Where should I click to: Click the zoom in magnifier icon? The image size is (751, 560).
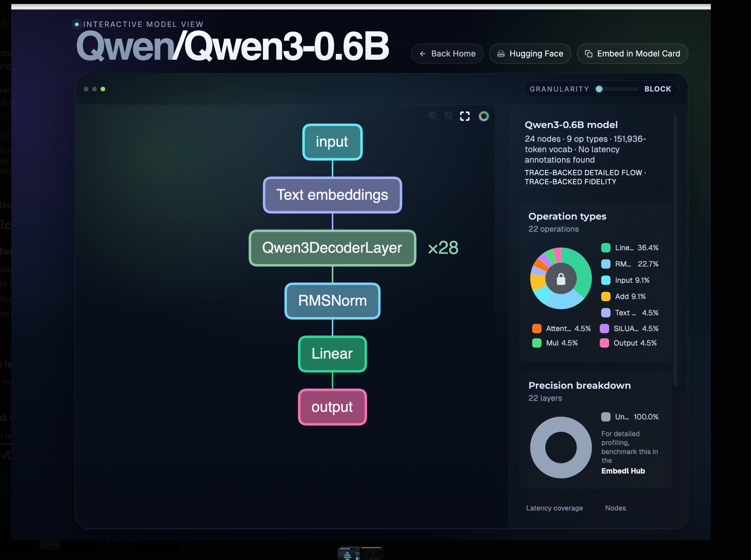pos(449,116)
